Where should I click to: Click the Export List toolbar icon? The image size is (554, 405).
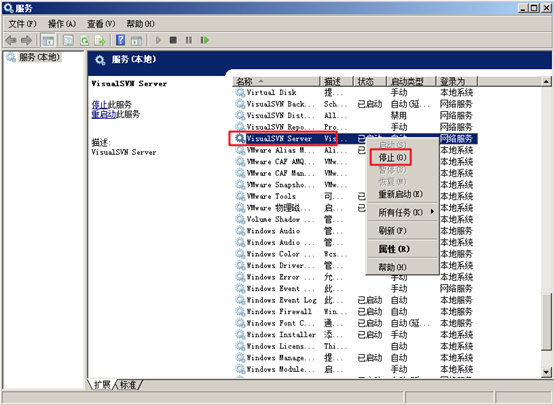click(x=100, y=40)
